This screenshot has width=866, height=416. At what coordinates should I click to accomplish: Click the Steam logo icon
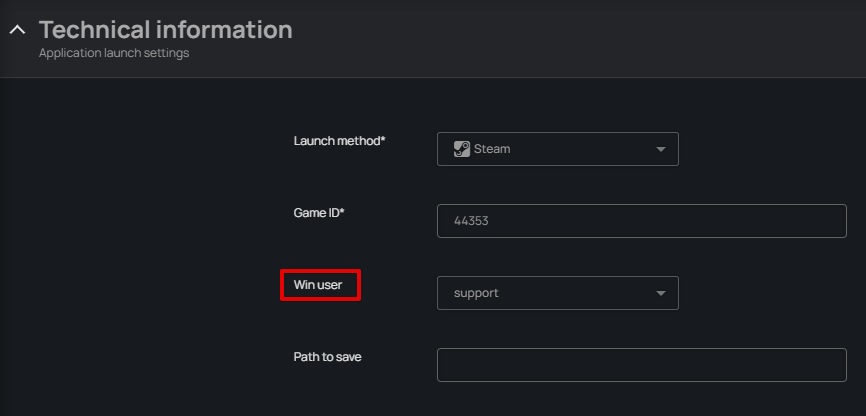point(461,149)
